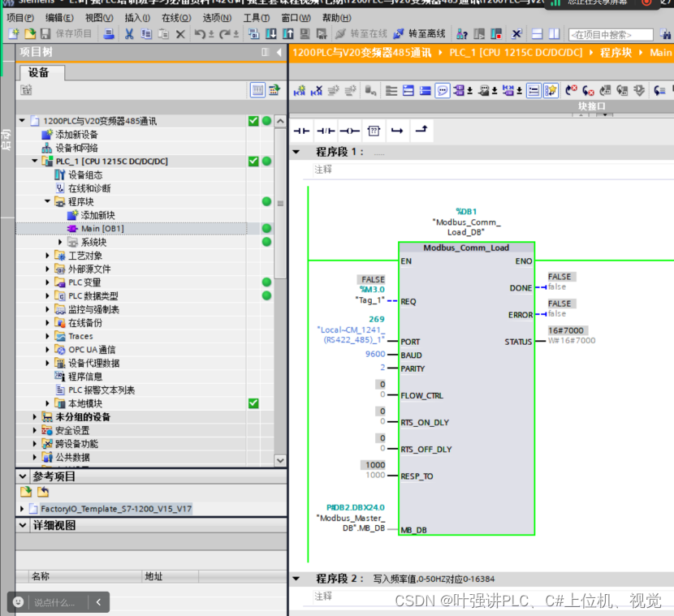Expand 未分组的设备 node
The width and height of the screenshot is (674, 616).
[x=35, y=416]
